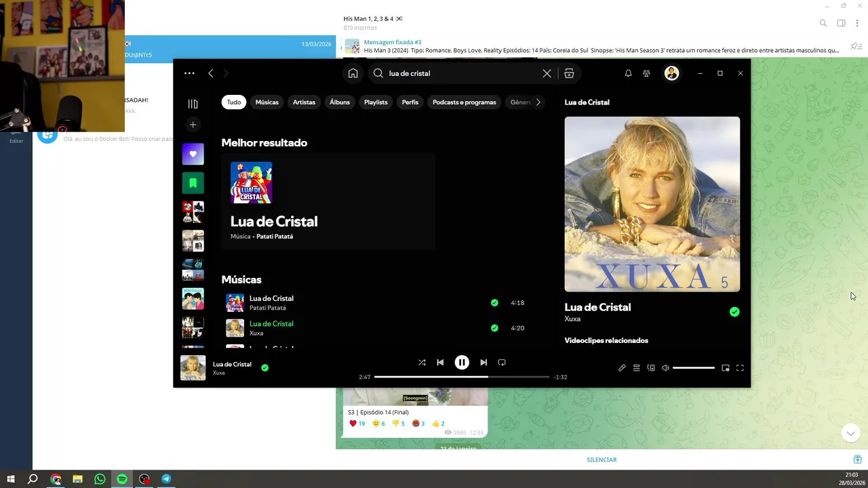Image resolution: width=868 pixels, height=488 pixels.
Task: Open Spotify Browse icon in search bar
Action: [x=569, y=73]
